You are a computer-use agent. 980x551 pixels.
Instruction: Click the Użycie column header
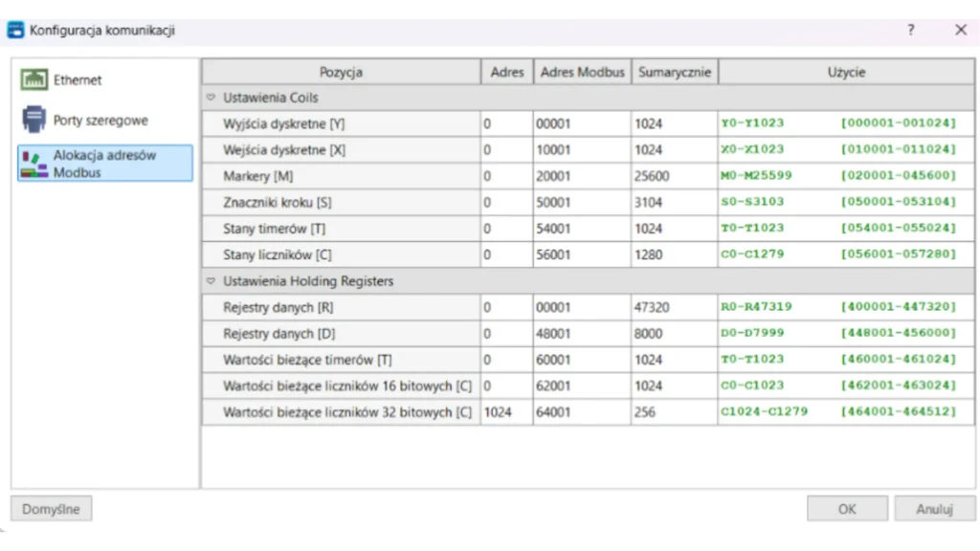coord(846,72)
